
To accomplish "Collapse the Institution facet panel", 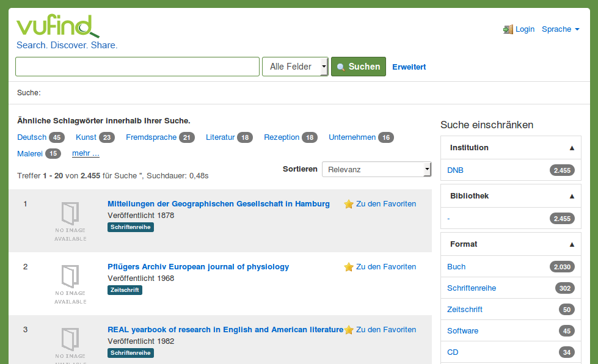I will click(x=511, y=148).
